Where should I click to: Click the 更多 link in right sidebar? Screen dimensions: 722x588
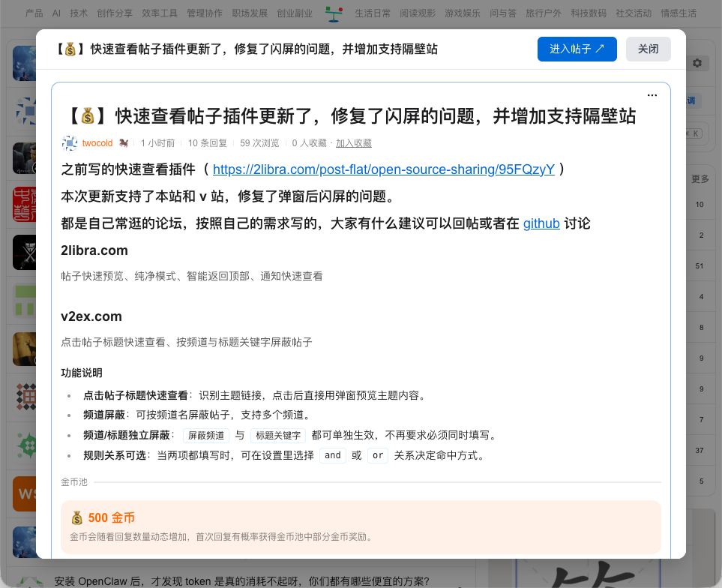(x=700, y=178)
